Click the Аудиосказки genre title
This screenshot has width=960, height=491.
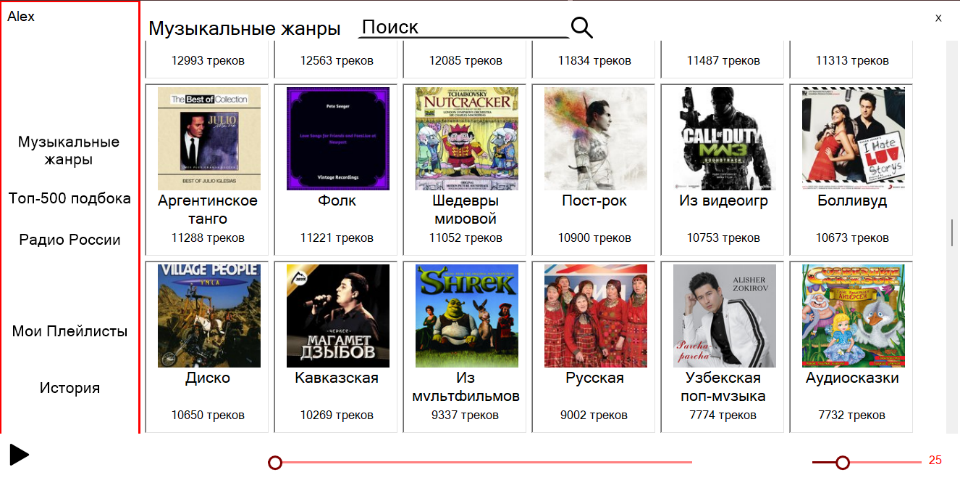coord(852,378)
